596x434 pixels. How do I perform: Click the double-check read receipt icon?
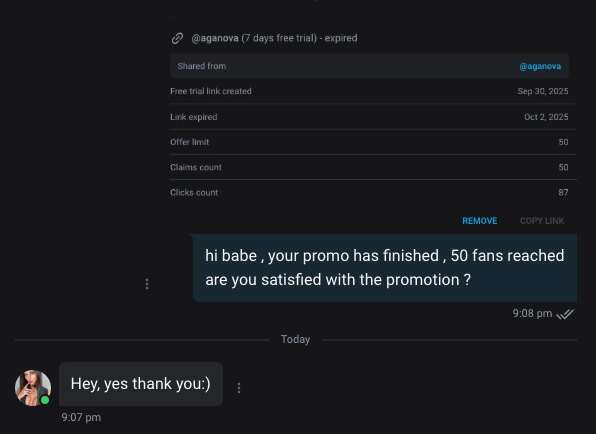pos(565,314)
